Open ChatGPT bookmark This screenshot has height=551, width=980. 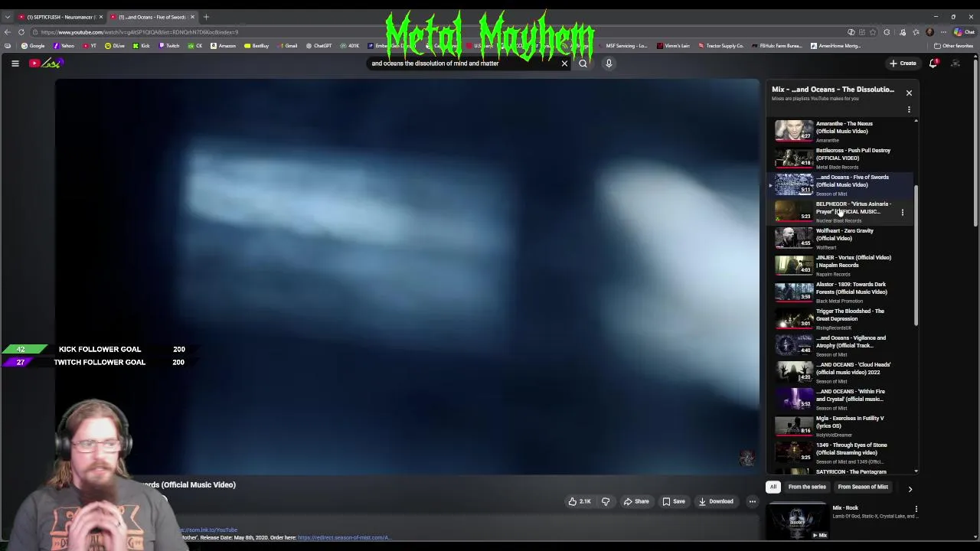[319, 46]
